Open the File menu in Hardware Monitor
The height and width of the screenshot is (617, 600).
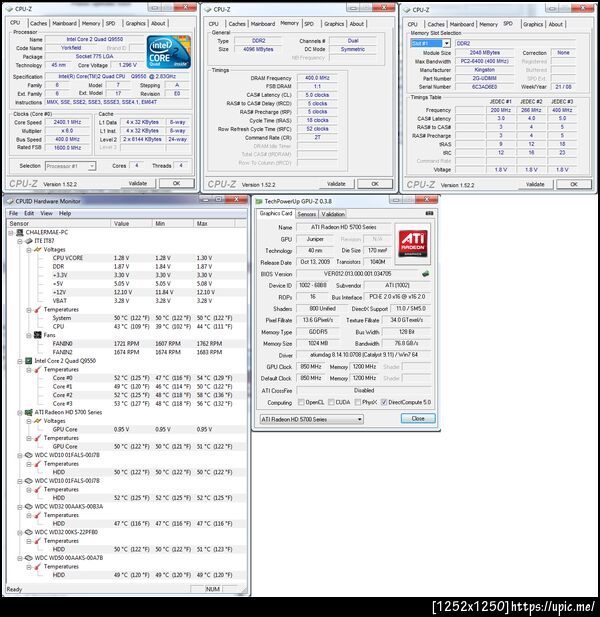[x=13, y=213]
